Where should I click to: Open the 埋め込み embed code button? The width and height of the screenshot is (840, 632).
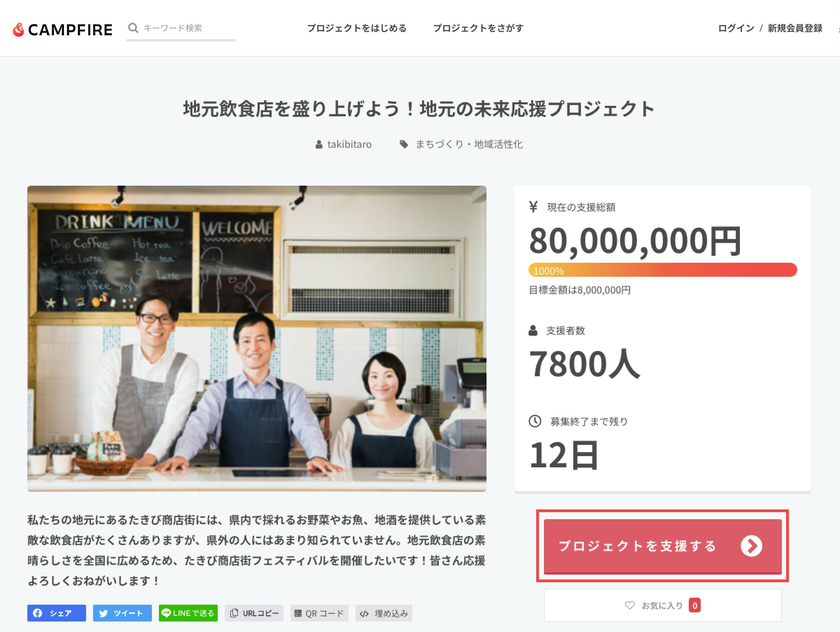coord(384,613)
